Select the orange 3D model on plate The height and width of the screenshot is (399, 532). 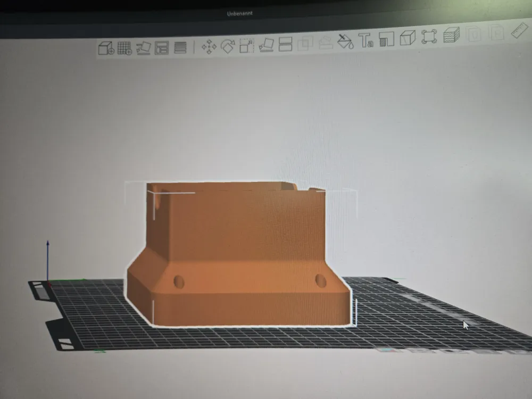coord(239,254)
